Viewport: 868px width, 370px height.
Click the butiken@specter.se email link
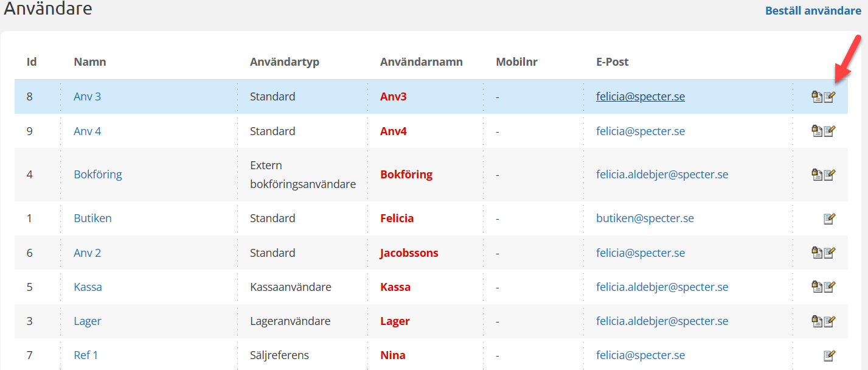(645, 218)
